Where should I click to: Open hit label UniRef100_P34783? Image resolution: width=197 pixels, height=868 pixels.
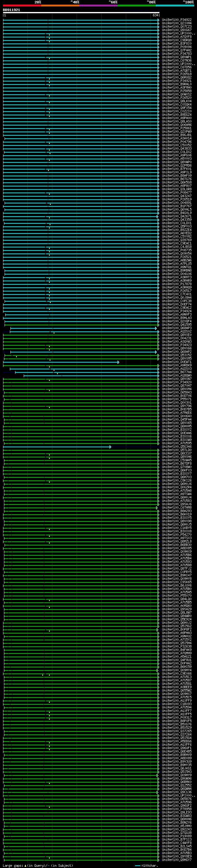177,54
